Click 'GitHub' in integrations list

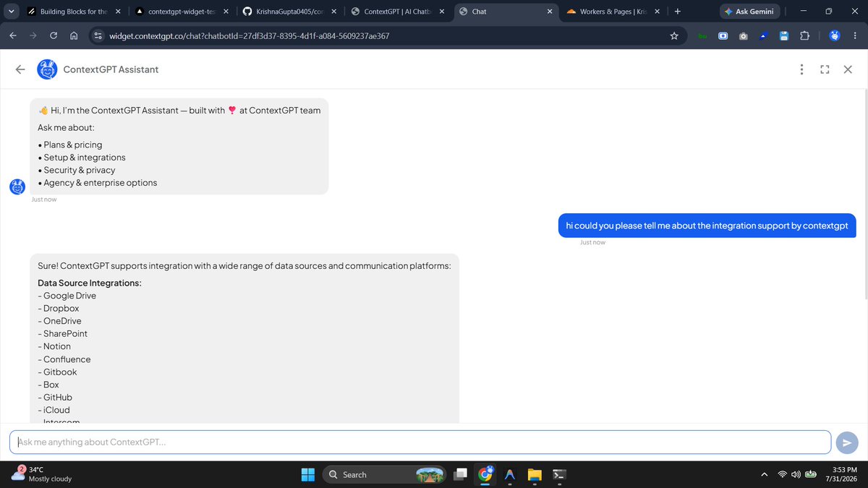click(58, 397)
